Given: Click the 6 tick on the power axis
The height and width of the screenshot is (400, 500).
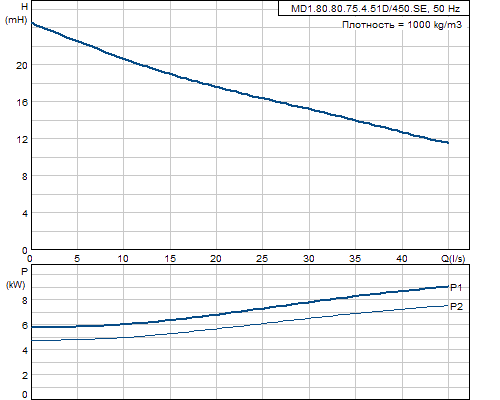Looking at the screenshot, I should [25, 325].
